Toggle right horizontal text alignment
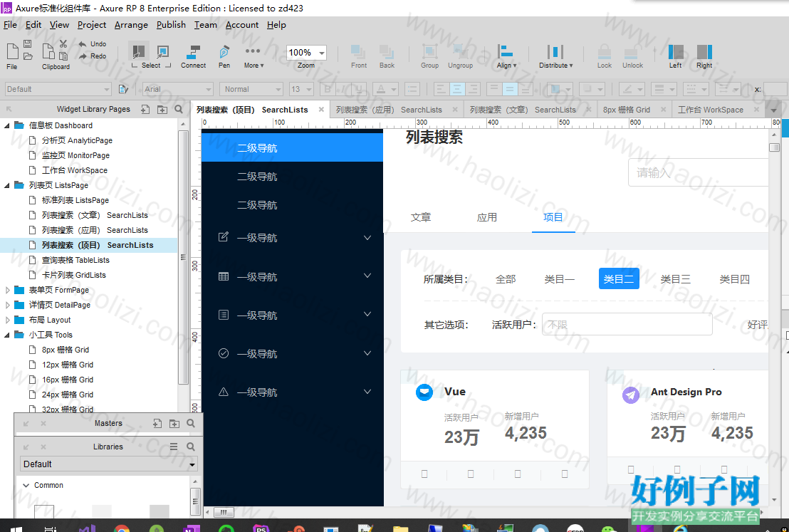This screenshot has height=532, width=789. point(473,89)
